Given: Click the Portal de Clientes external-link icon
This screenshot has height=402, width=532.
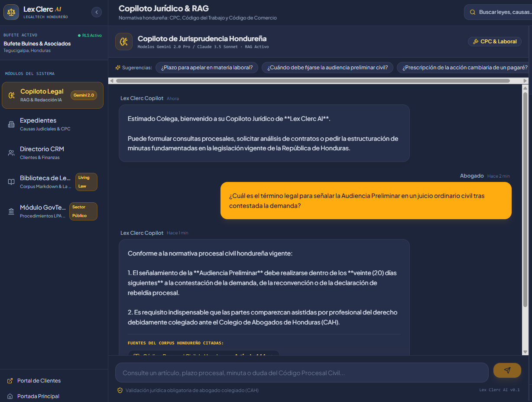Looking at the screenshot, I should (10, 381).
